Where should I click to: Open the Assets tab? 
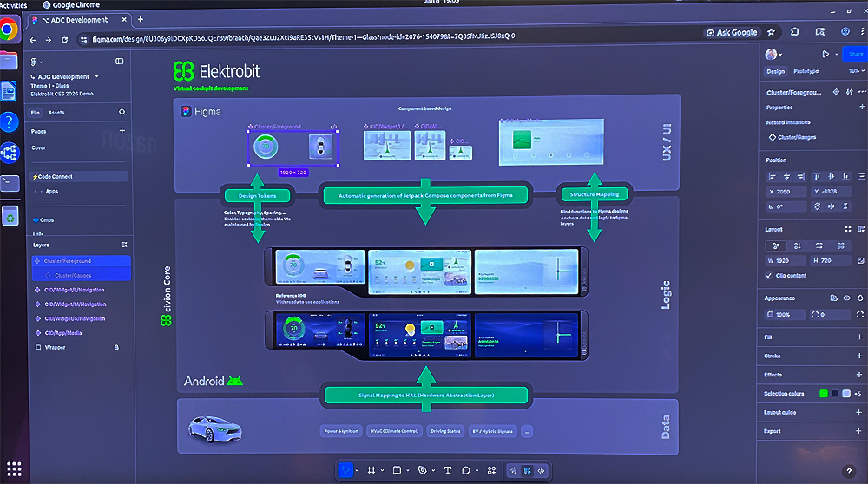pyautogui.click(x=56, y=113)
